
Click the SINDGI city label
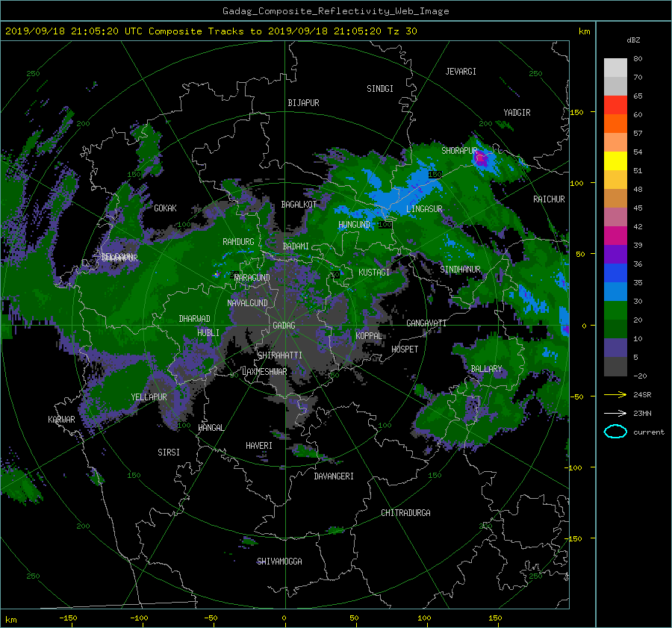coord(380,89)
